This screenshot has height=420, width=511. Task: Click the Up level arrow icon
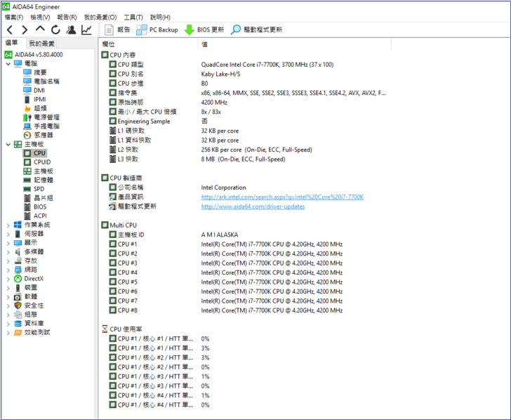tap(40, 30)
